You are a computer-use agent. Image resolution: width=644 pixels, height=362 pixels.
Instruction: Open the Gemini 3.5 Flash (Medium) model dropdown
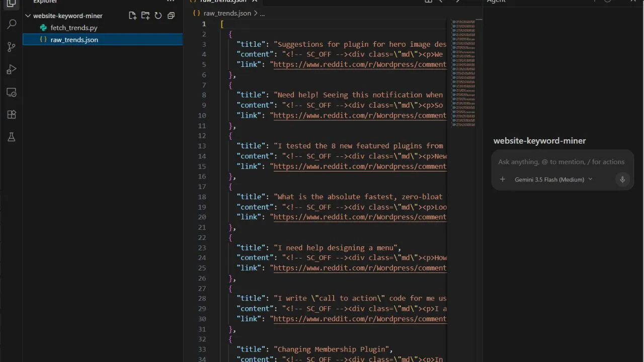pyautogui.click(x=553, y=179)
